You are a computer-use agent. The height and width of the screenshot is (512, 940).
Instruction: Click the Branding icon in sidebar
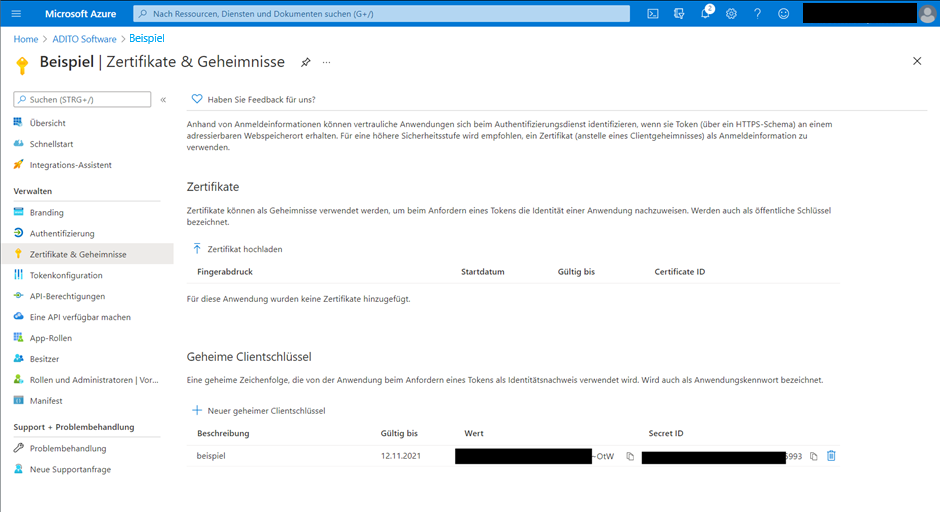coord(18,212)
